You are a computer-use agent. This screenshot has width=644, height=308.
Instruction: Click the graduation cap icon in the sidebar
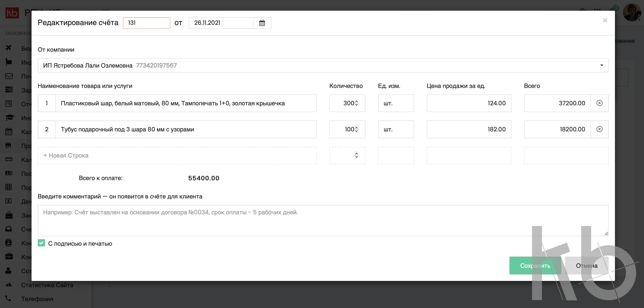click(9, 117)
